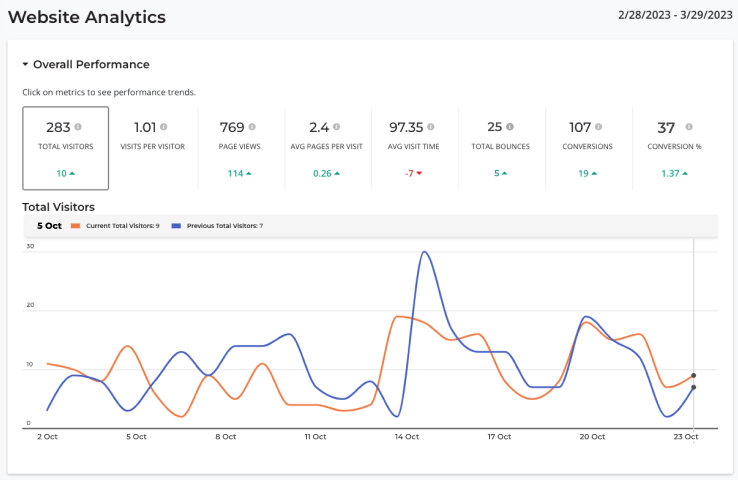
Task: Select the Total Bounces metric
Action: 500,148
